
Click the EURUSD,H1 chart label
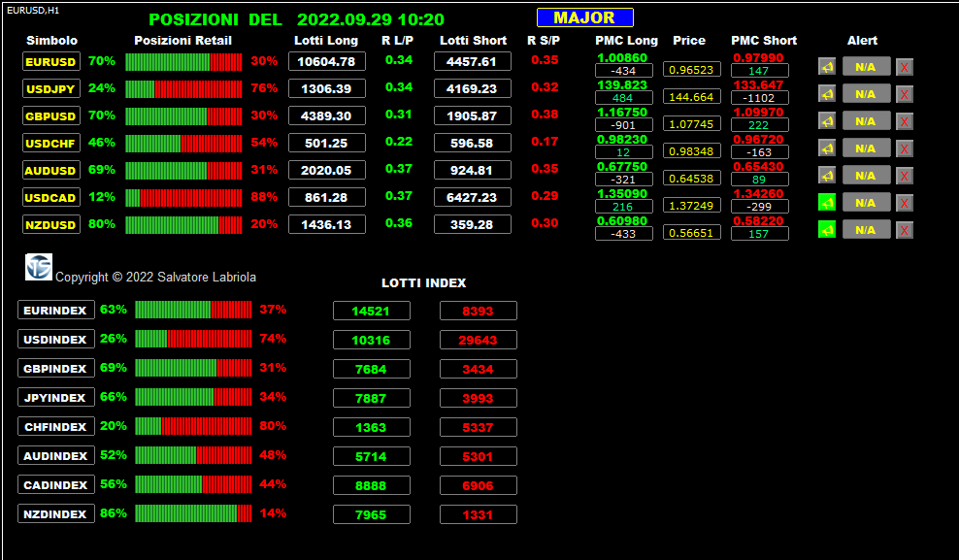click(32, 11)
